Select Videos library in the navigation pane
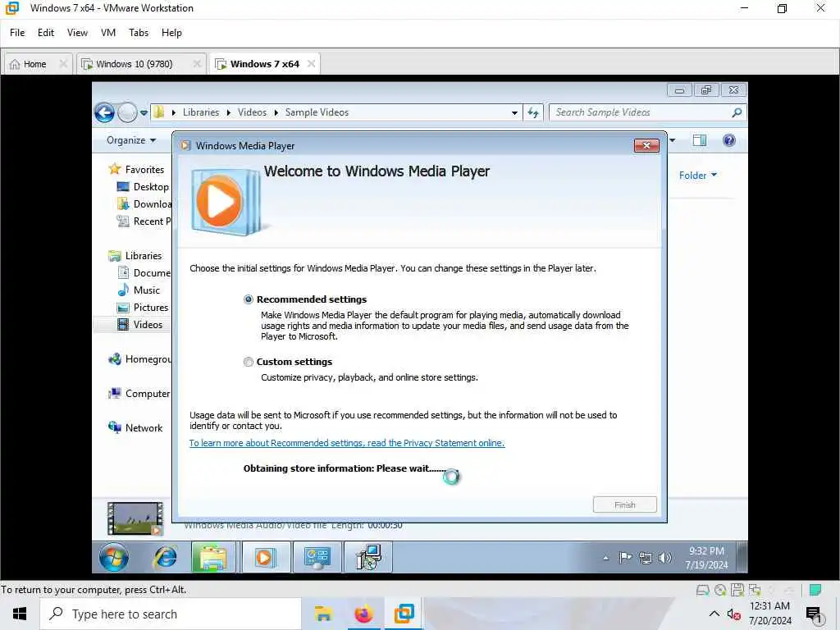The height and width of the screenshot is (630, 840). point(139,325)
